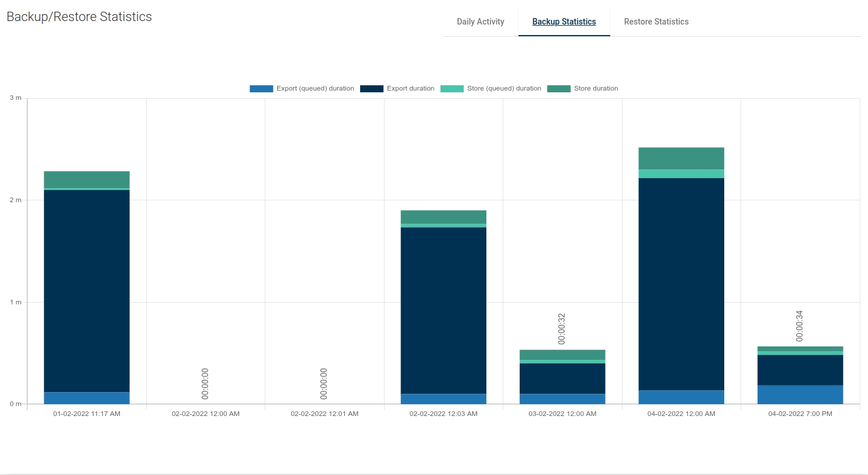Click store duration segment of 03-02-2022 12:00 AM

tap(562, 355)
